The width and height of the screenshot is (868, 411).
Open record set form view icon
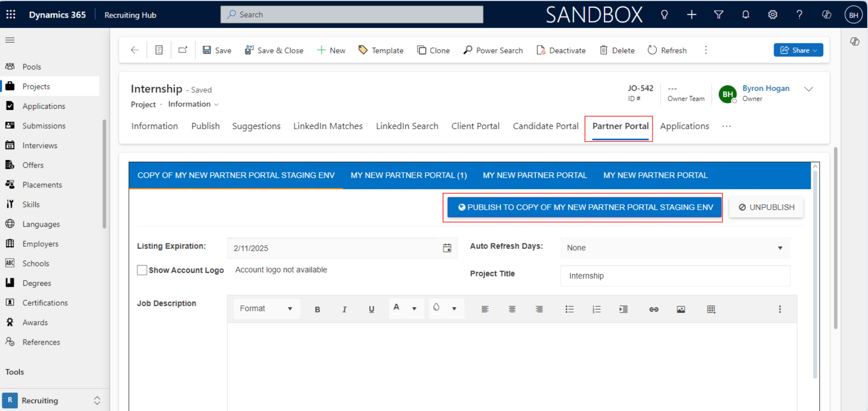pyautogui.click(x=159, y=50)
